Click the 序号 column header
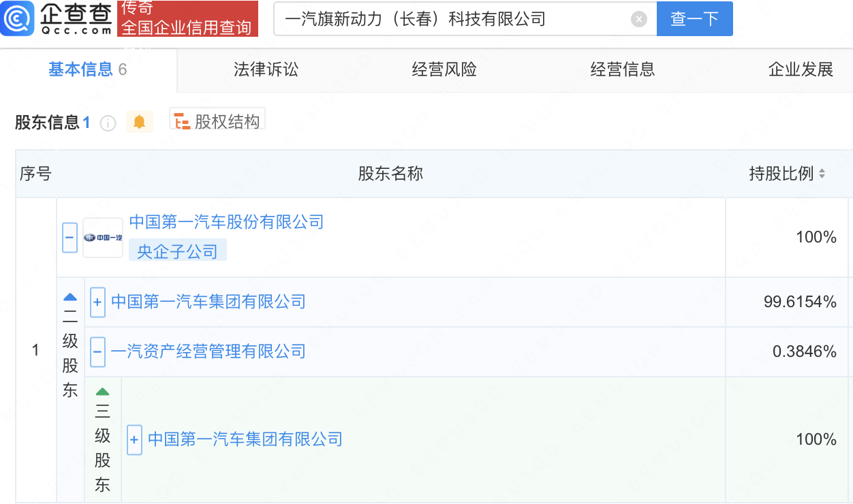The image size is (853, 504). [35, 174]
